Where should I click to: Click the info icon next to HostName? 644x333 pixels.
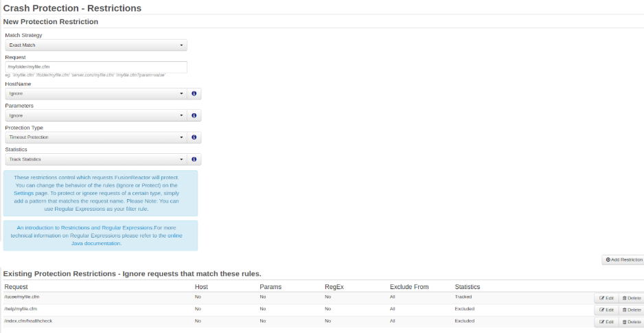tap(194, 93)
